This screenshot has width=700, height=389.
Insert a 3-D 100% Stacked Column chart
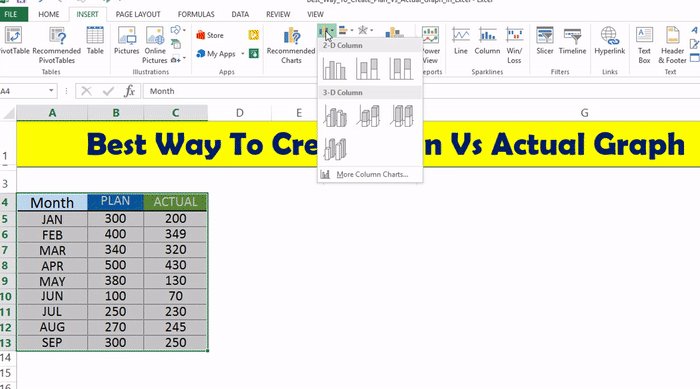401,116
